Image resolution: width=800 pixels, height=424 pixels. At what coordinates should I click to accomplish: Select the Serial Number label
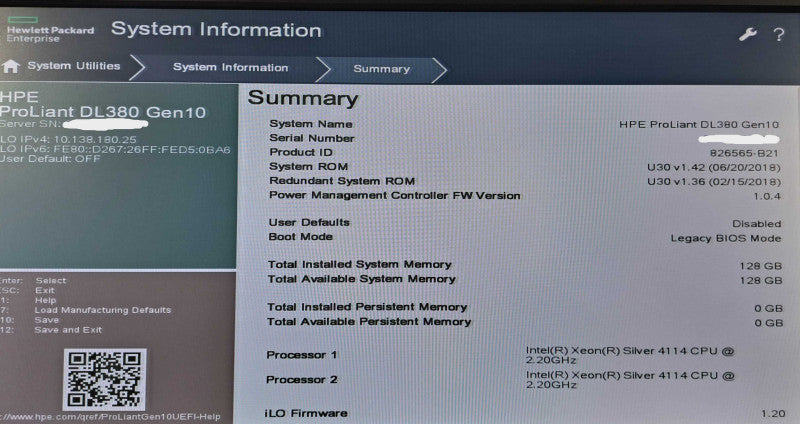coord(312,138)
